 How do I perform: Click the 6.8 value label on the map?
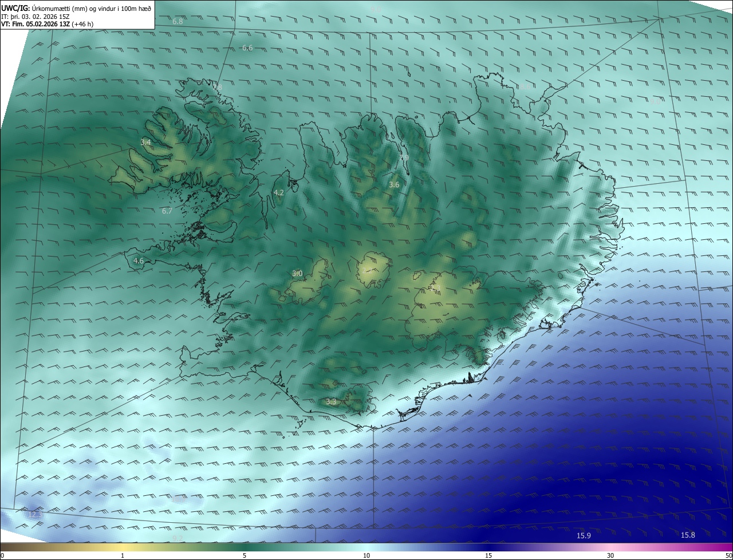pos(178,21)
